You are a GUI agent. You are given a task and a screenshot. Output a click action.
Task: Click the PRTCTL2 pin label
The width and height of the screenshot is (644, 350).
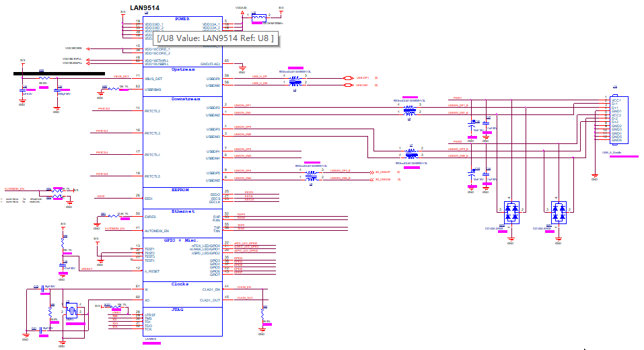pos(152,111)
